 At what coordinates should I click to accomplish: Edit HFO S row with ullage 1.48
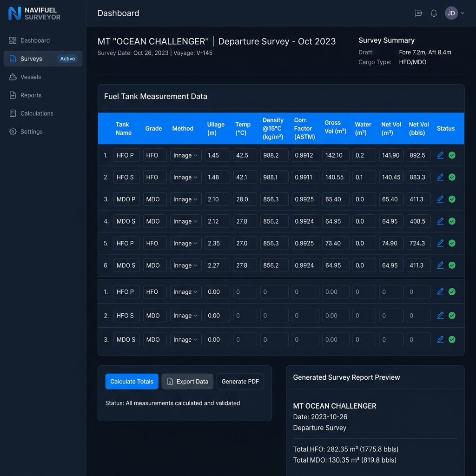[x=440, y=177]
